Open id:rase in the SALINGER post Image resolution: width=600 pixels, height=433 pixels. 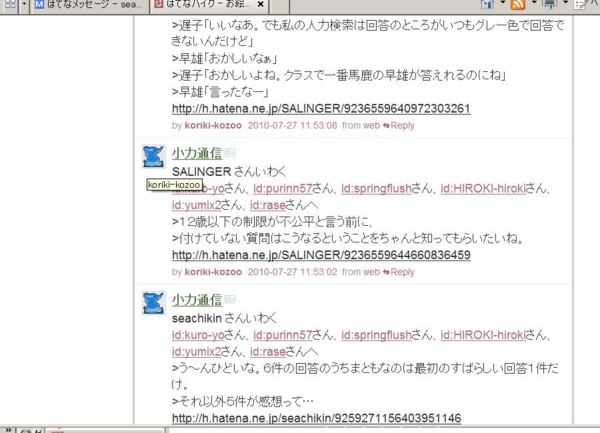[268, 205]
